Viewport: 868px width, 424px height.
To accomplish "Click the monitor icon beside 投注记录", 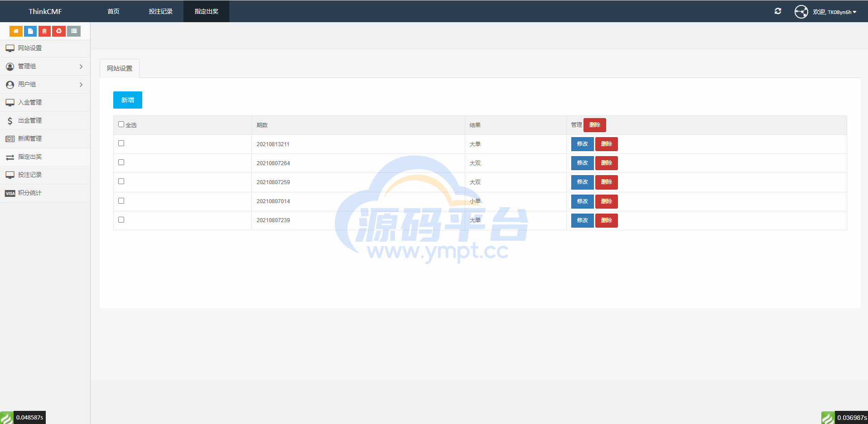I will (x=10, y=175).
